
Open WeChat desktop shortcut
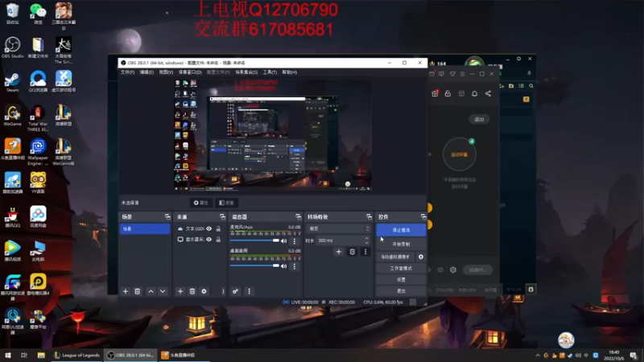38,13
